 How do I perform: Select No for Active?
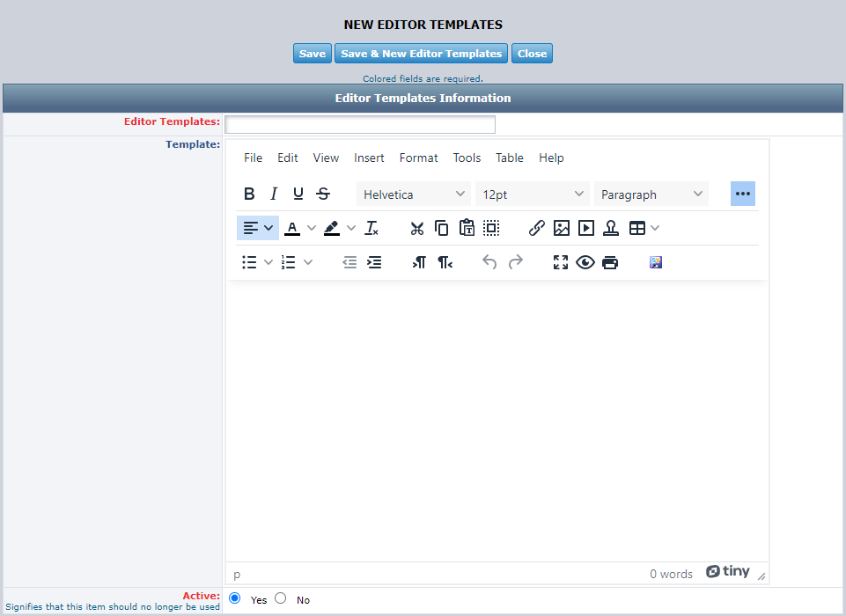click(x=281, y=598)
